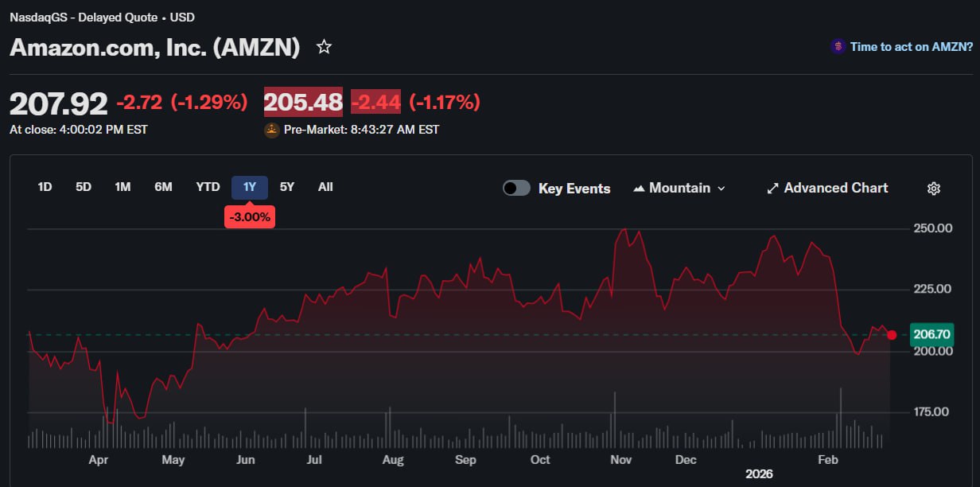Switch to the 5D range tab
The height and width of the screenshot is (487, 980).
[84, 187]
